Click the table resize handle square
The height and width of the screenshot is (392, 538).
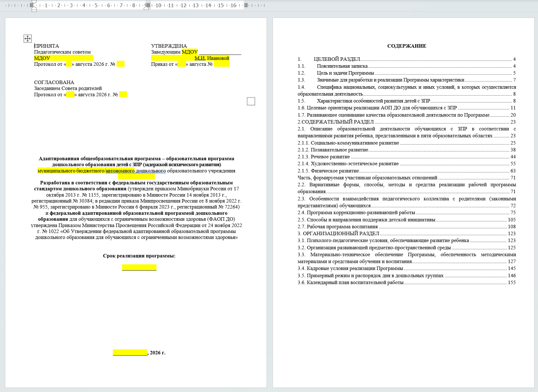click(251, 101)
